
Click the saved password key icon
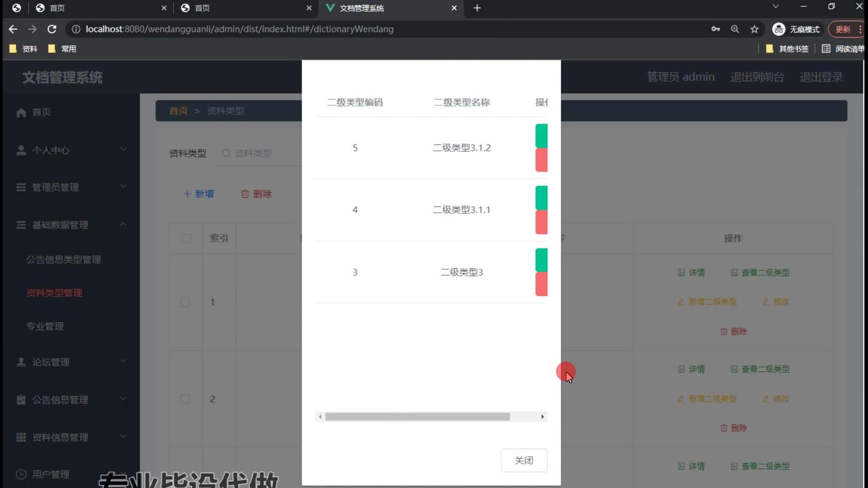716,29
